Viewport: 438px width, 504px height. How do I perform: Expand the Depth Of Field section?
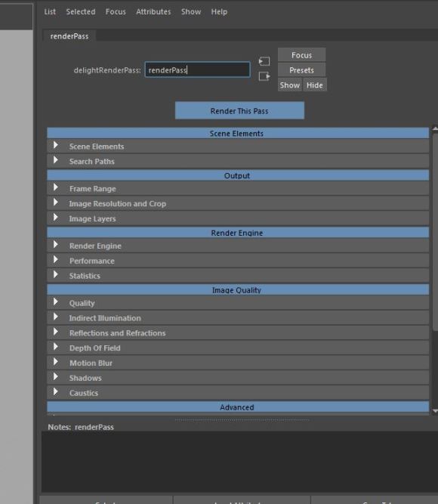pyautogui.click(x=238, y=348)
